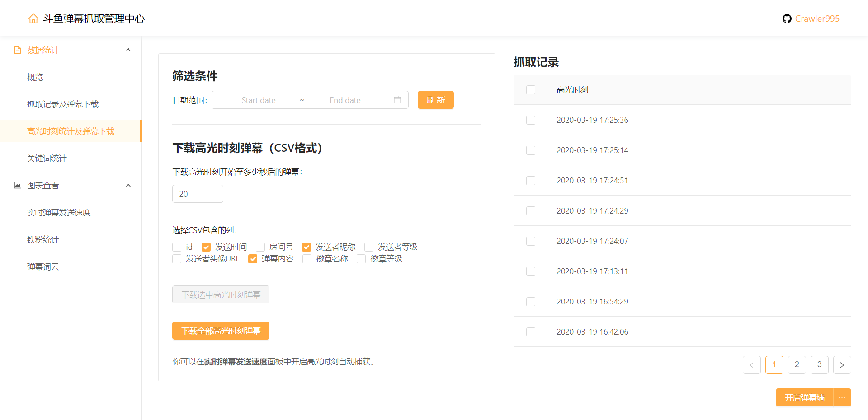Image resolution: width=868 pixels, height=420 pixels.
Task: Uncheck the 发送者昵称 column checkbox
Action: coord(307,247)
